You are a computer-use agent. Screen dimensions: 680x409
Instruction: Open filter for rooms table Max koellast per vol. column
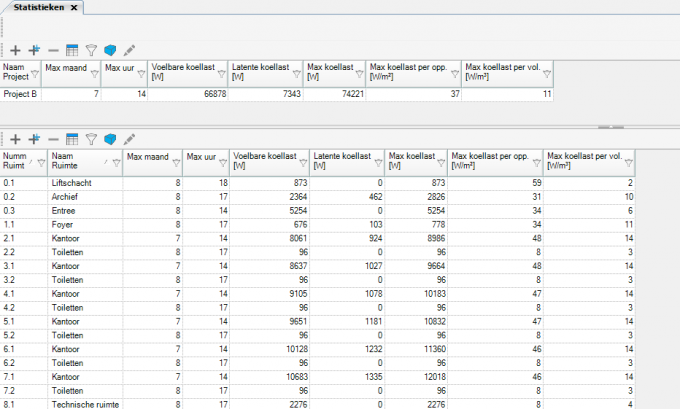pos(629,163)
